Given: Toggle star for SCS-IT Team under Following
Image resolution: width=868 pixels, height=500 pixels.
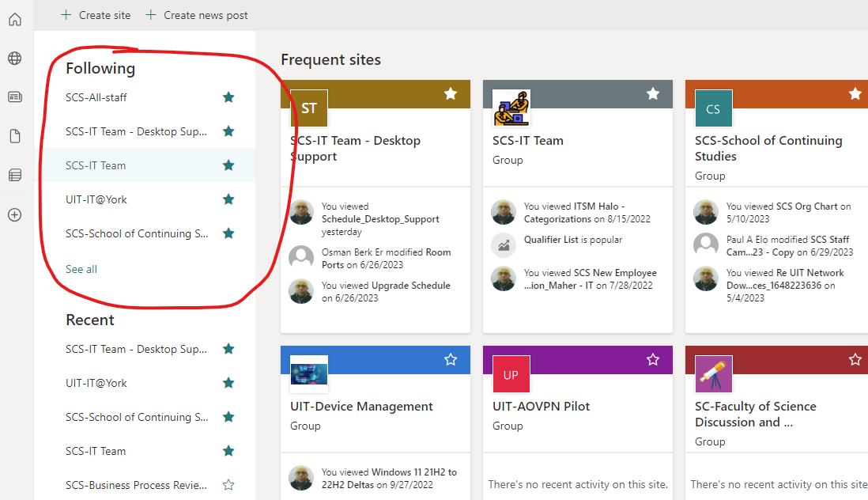Looking at the screenshot, I should [228, 165].
